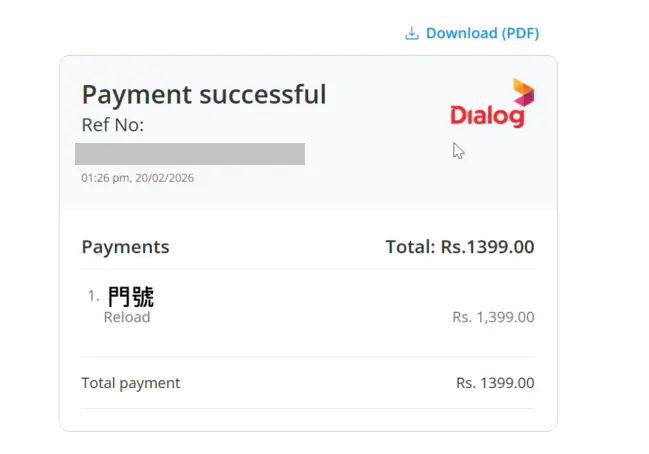Click the Ref No label

(x=113, y=125)
